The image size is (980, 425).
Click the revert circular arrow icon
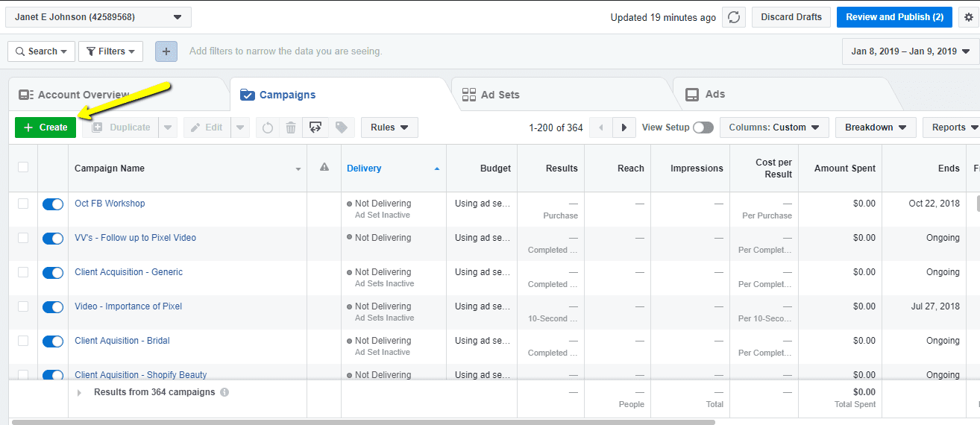pyautogui.click(x=267, y=127)
